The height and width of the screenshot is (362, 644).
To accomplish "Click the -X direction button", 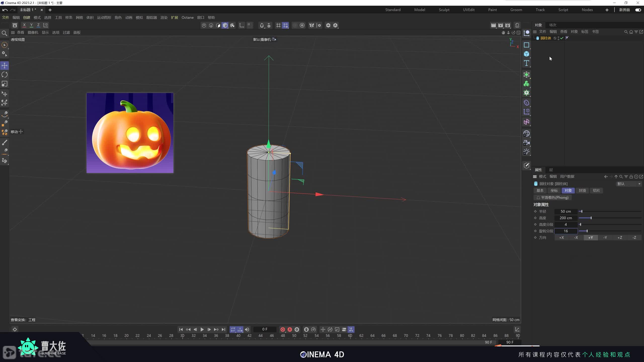I will (x=576, y=238).
